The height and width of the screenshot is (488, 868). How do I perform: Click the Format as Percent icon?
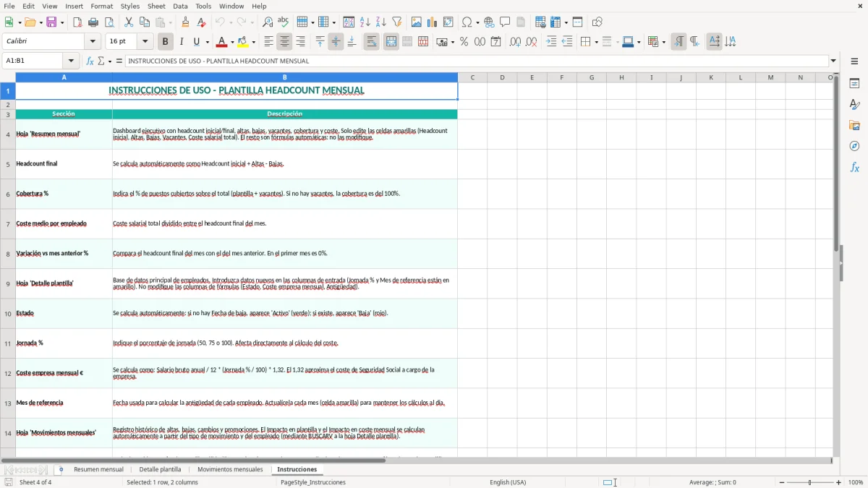pyautogui.click(x=464, y=42)
